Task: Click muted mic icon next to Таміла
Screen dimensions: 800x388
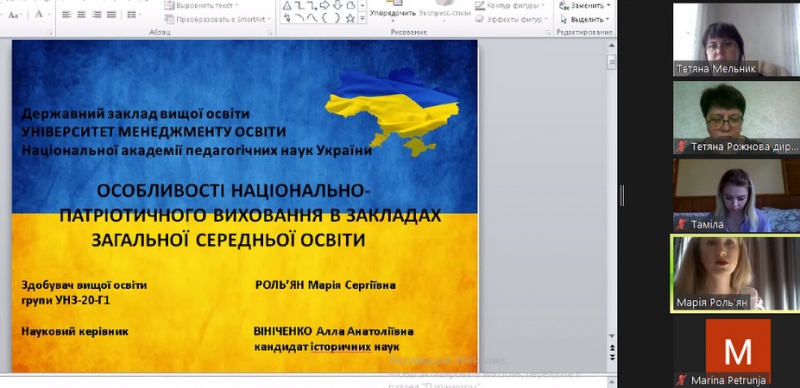Action: point(681,225)
